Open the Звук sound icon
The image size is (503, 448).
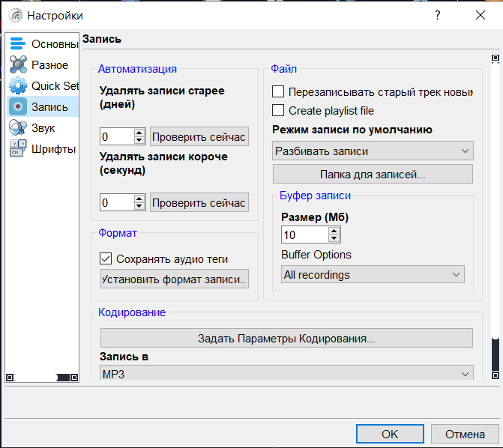pos(18,128)
